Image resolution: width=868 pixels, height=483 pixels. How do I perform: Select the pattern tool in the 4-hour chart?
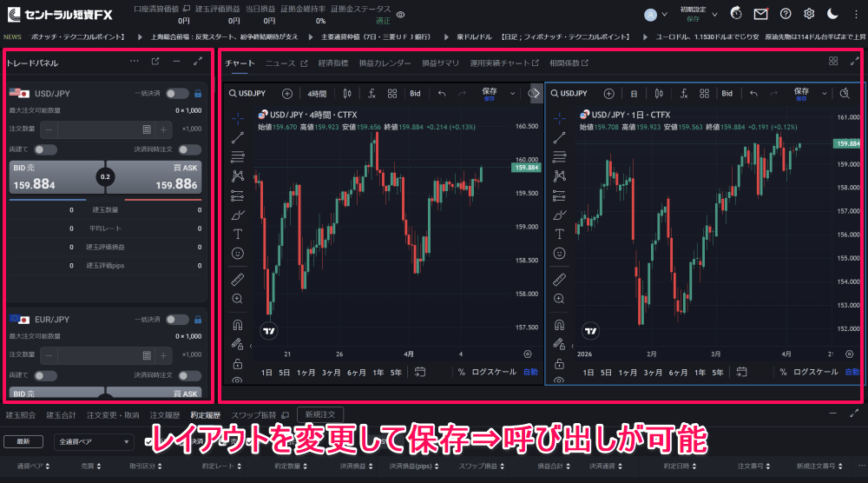pos(238,176)
